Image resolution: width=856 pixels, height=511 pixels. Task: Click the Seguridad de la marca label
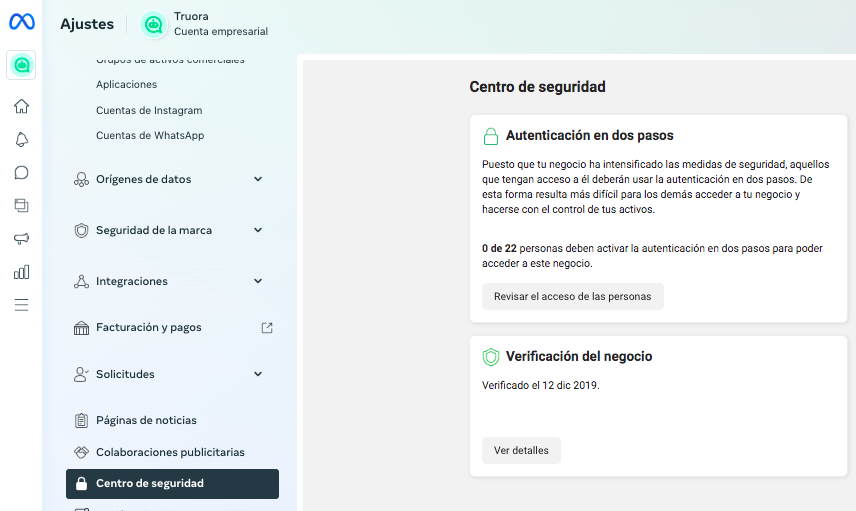coord(154,230)
